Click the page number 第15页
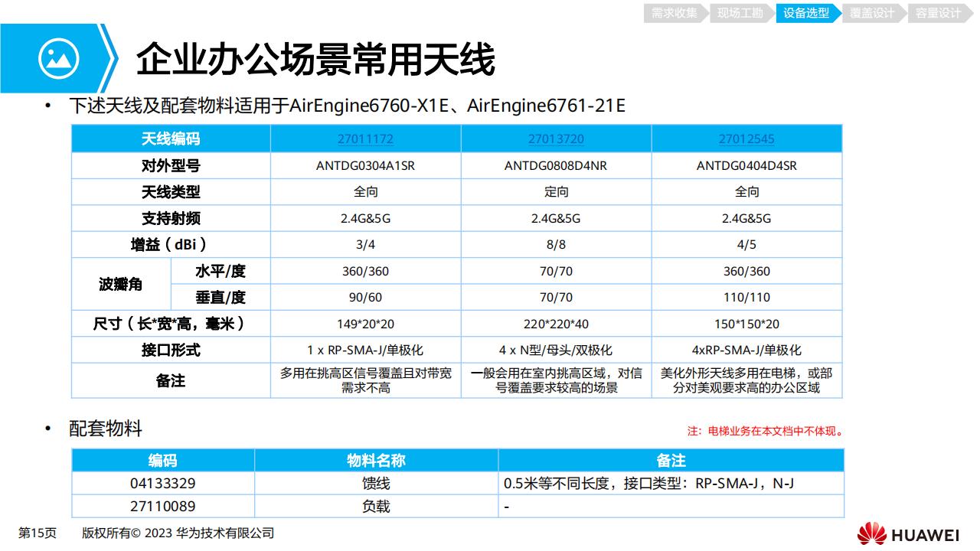 (x=37, y=533)
